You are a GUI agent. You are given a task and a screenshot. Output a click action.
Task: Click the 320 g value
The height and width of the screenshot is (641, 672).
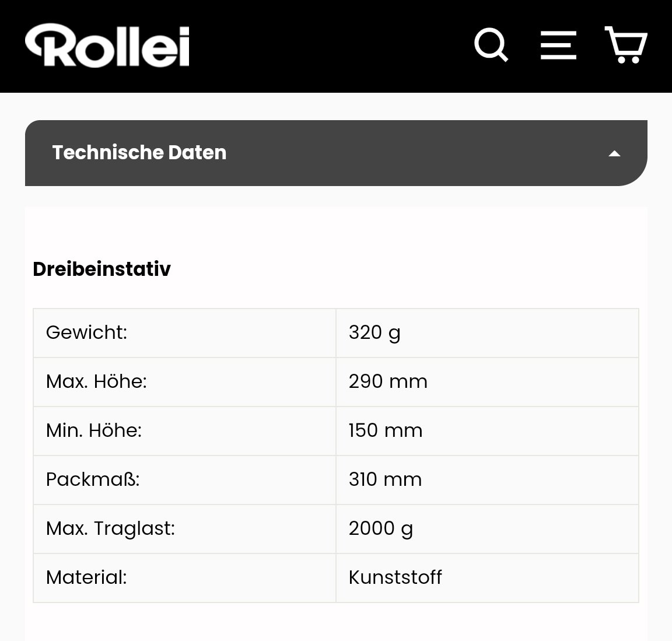[374, 333]
